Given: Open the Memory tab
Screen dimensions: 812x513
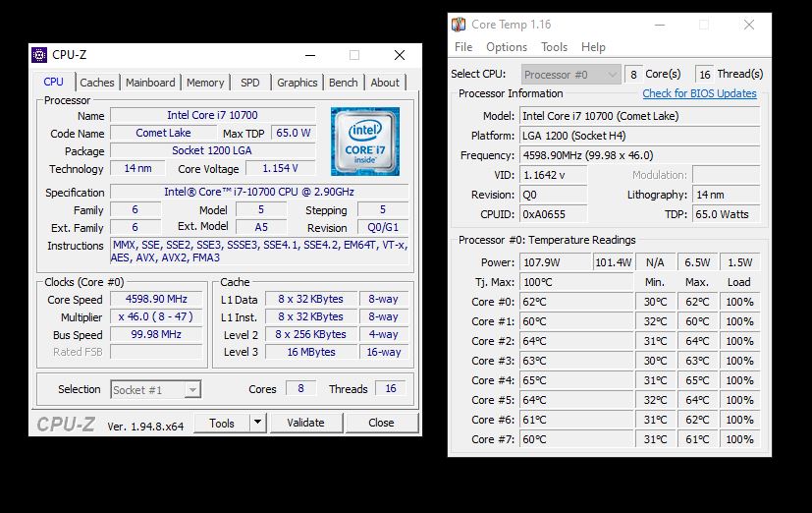Looking at the screenshot, I should (x=205, y=83).
